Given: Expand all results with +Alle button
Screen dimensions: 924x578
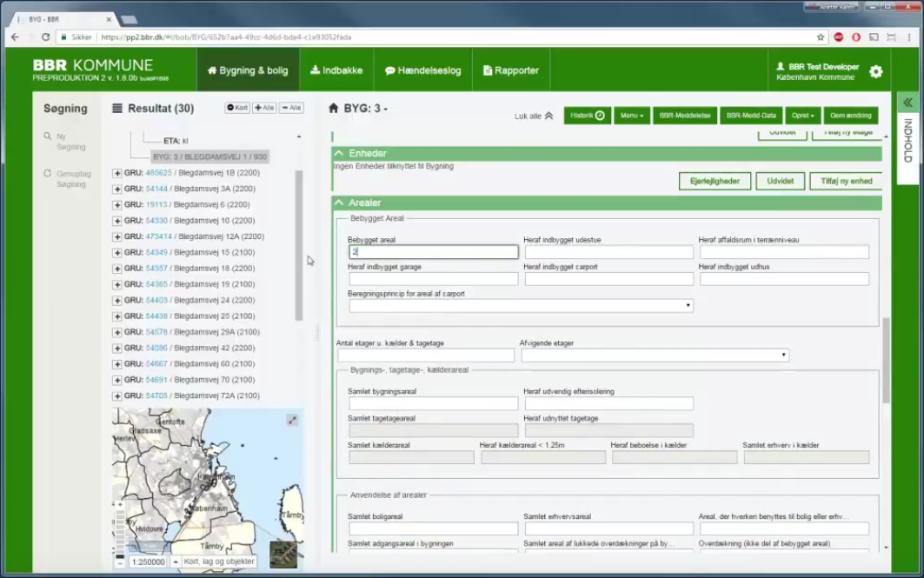Looking at the screenshot, I should coord(264,108).
